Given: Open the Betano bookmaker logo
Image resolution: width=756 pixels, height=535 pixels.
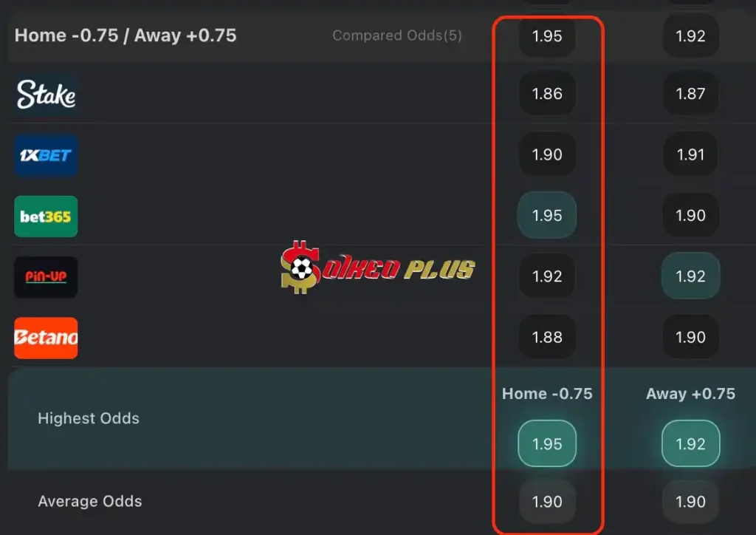Looking at the screenshot, I should click(x=46, y=338).
